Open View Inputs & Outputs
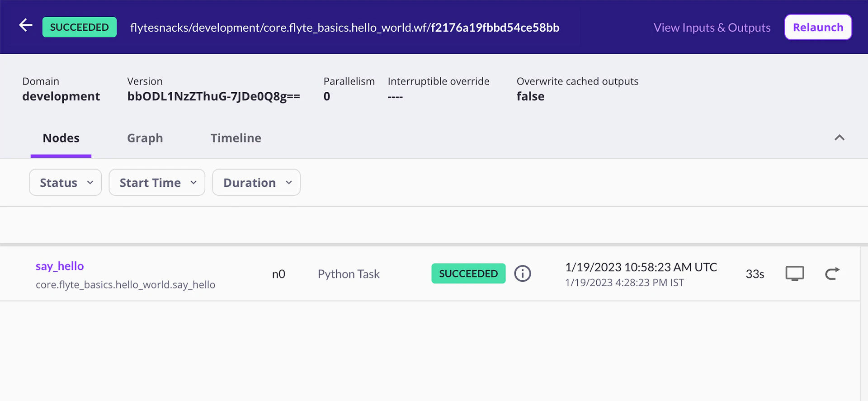 pyautogui.click(x=712, y=28)
